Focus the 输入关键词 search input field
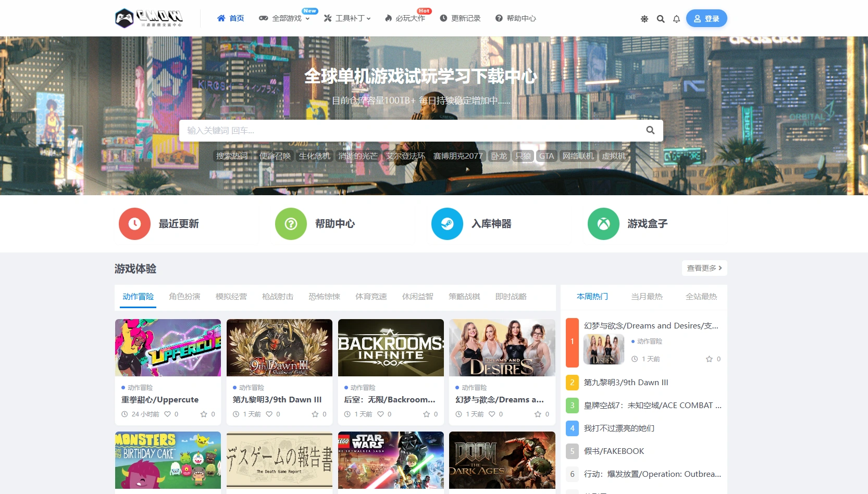This screenshot has width=868, height=494. coord(409,131)
